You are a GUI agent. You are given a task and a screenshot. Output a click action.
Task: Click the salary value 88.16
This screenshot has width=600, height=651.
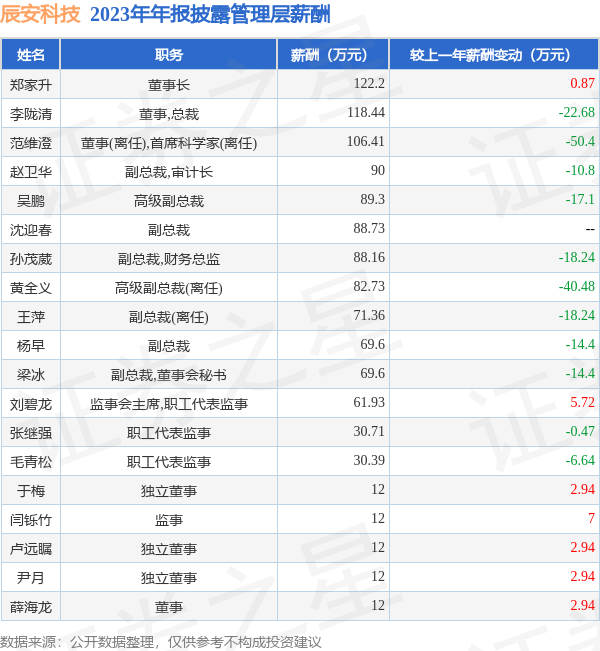369,257
